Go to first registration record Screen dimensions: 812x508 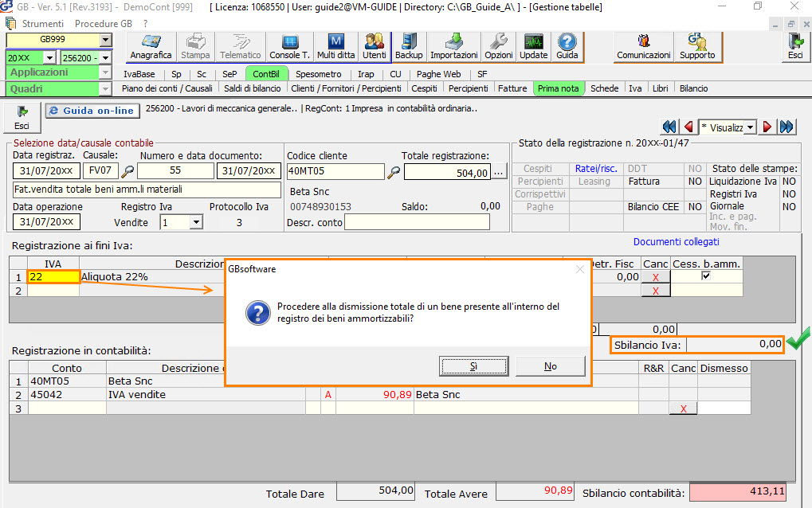[x=669, y=127]
